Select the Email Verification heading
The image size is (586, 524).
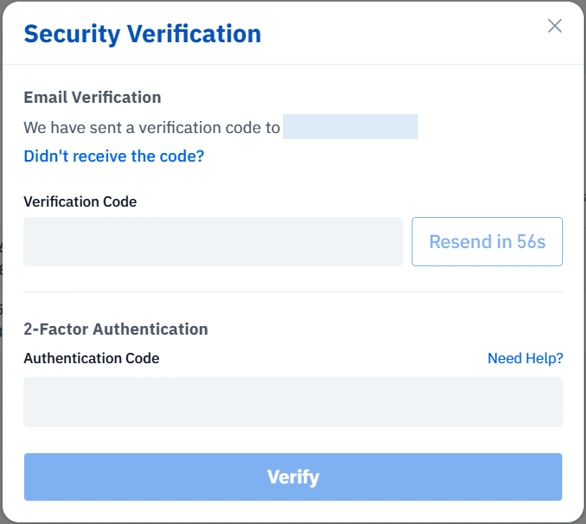[92, 98]
